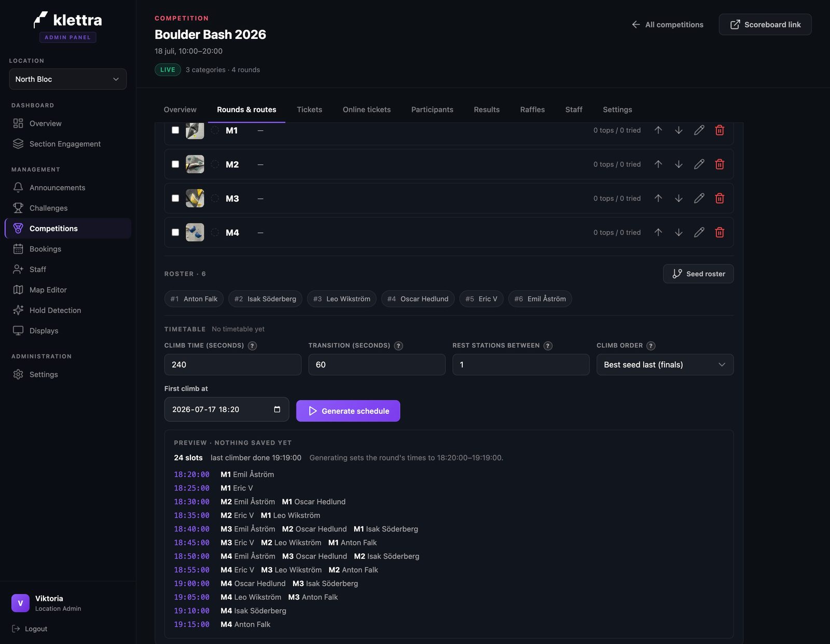This screenshot has height=644, width=830.
Task: Click roster chip Anton Falk
Action: 194,299
